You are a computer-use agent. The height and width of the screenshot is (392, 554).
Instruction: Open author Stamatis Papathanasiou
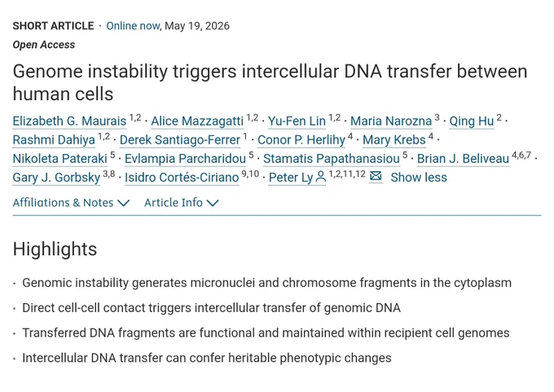[x=332, y=159]
